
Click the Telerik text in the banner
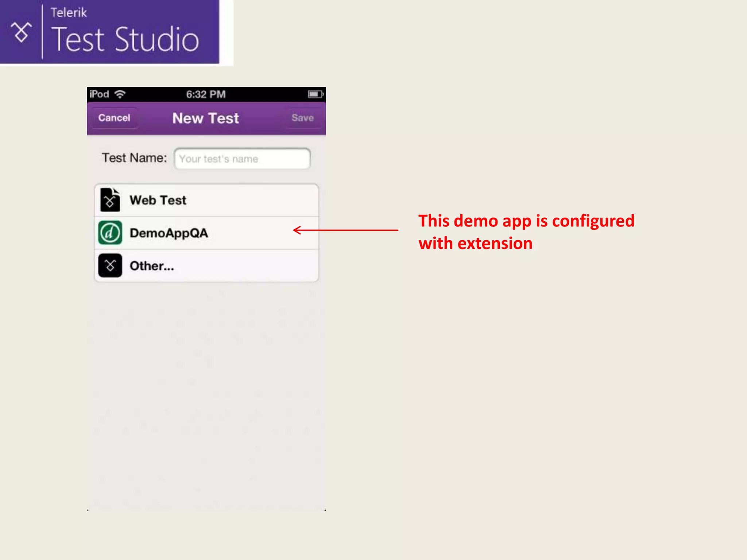coord(69,13)
